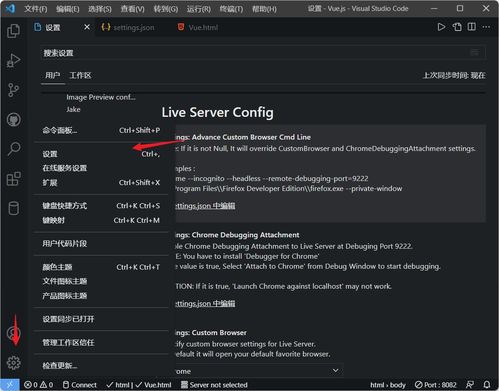Open the 编辑(E) menu
The width and height of the screenshot is (499, 391).
(x=68, y=9)
